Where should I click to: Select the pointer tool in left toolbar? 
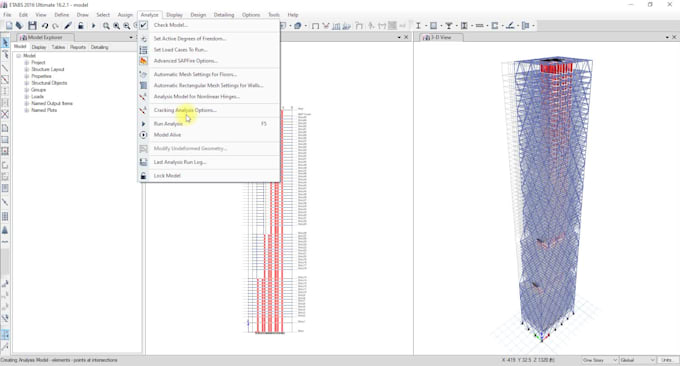[5, 42]
